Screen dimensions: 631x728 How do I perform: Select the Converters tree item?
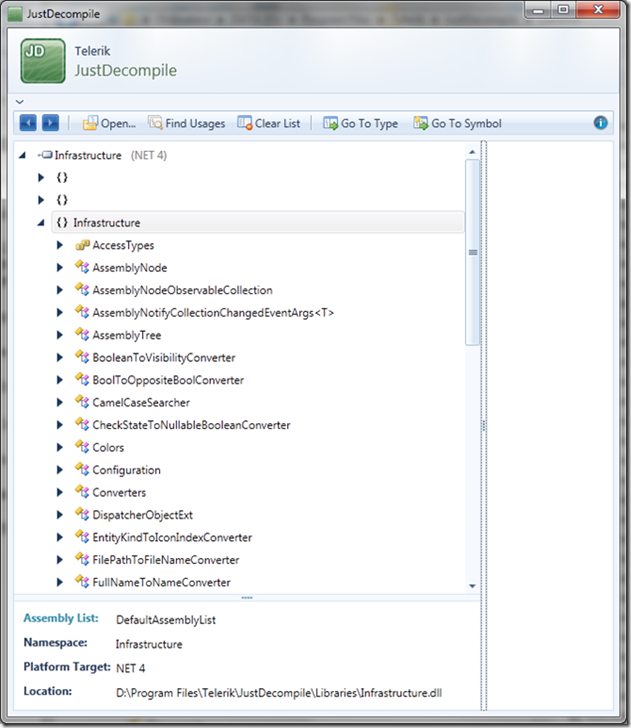coord(119,493)
